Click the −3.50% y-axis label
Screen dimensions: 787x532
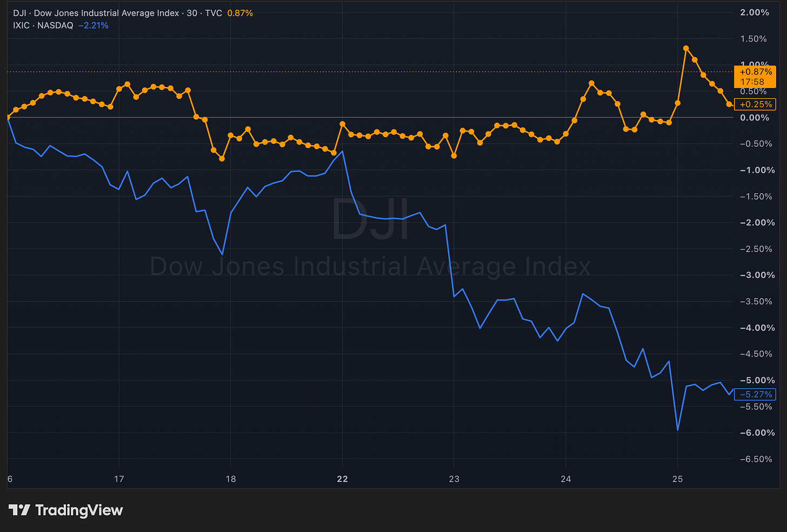pos(756,301)
